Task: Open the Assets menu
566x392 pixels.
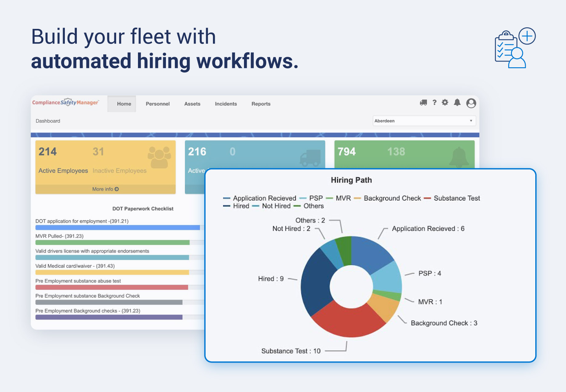Action: (192, 104)
